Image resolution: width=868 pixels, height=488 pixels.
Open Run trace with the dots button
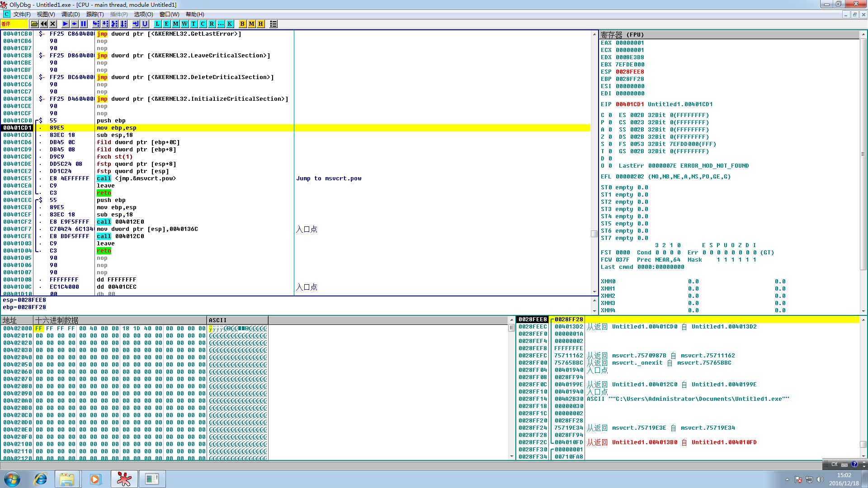click(x=221, y=24)
